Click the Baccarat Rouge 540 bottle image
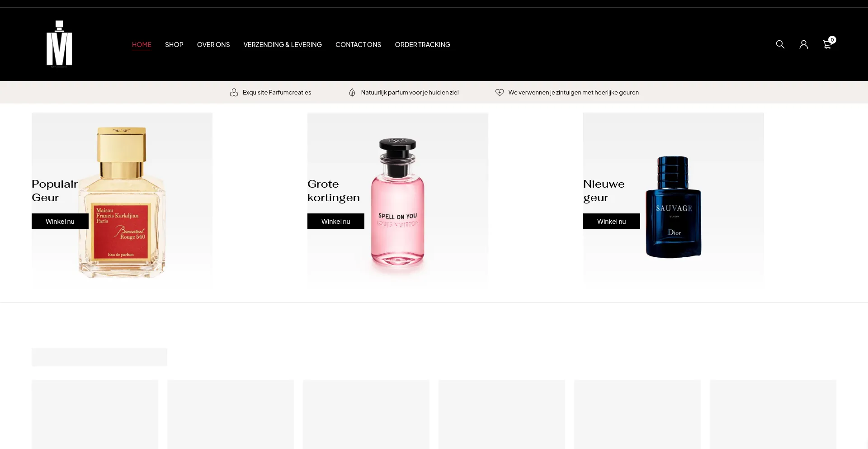The height and width of the screenshot is (449, 868). pos(122,202)
